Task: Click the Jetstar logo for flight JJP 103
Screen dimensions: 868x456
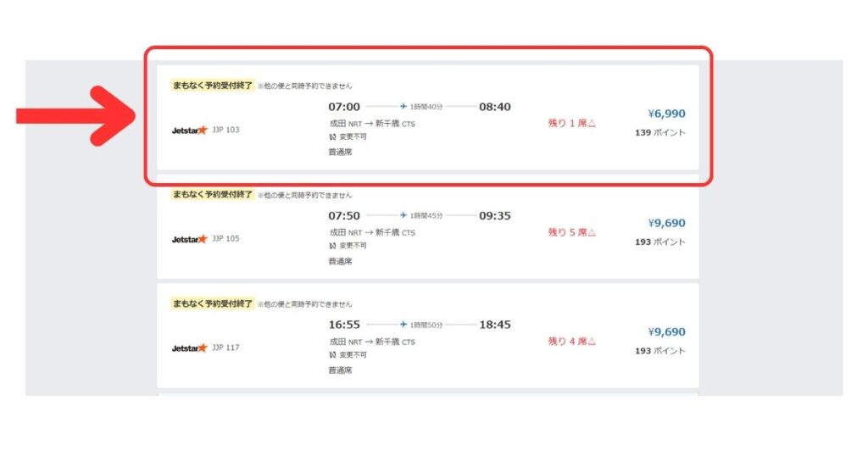Action: click(189, 130)
